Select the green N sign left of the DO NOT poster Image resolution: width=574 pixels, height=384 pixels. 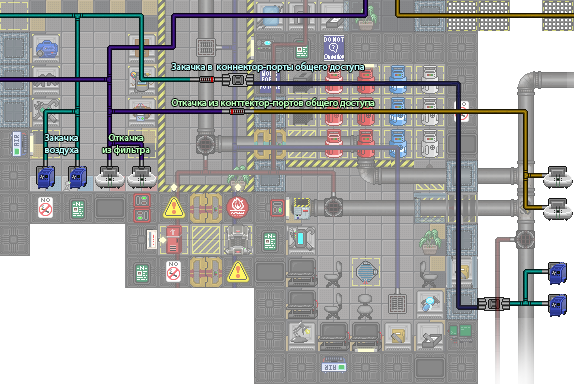pyautogui.click(x=302, y=52)
